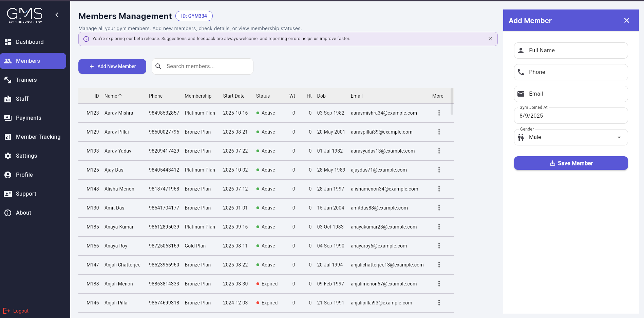The image size is (644, 318).
Task: Click the Trainers dumbbell icon
Action: point(8,80)
